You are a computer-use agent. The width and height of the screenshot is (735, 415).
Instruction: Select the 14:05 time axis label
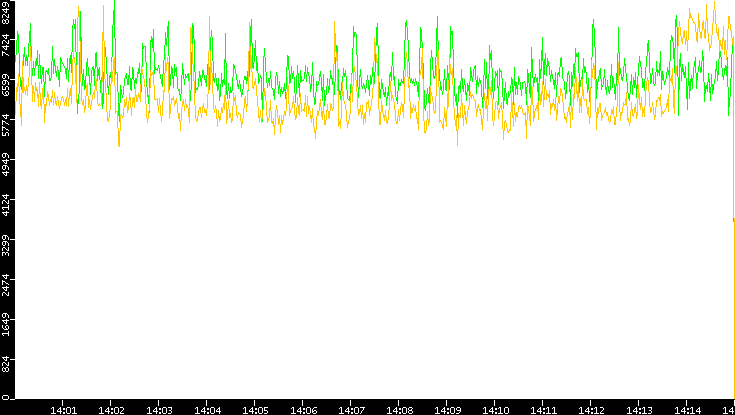[256, 409]
